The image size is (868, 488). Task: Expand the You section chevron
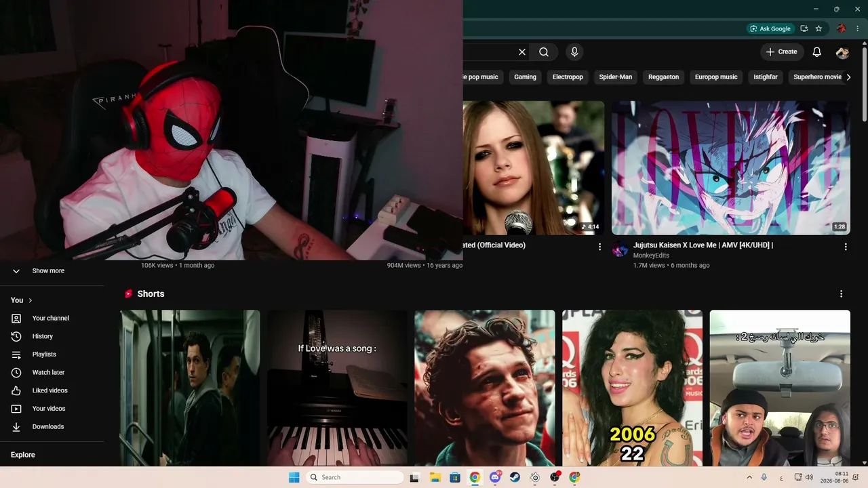tap(31, 300)
